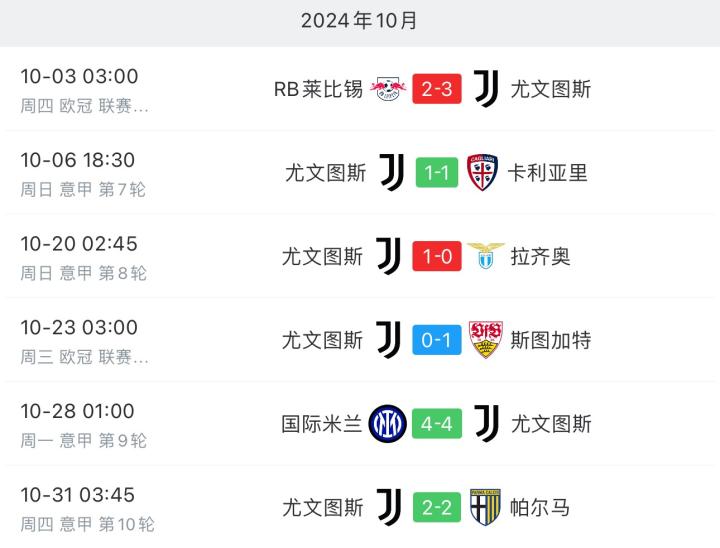Click the RB Leipzig club crest
720x548 pixels.
pyautogui.click(x=387, y=89)
